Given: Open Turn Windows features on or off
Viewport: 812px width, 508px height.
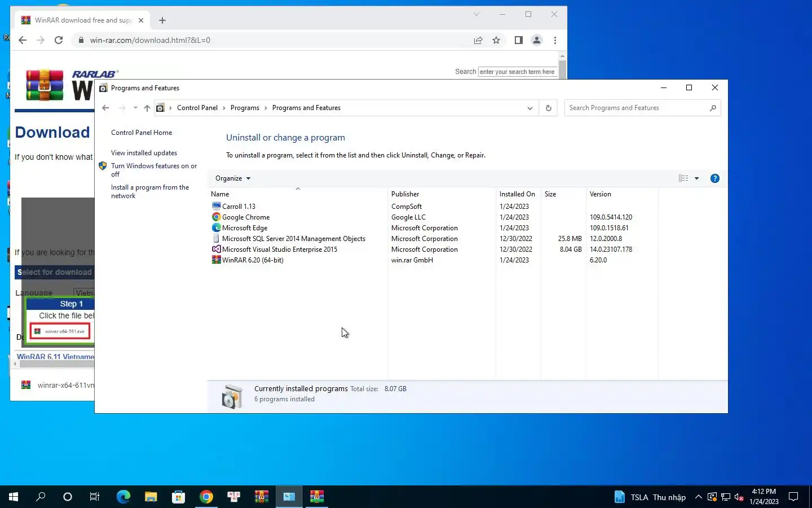Looking at the screenshot, I should click(x=154, y=170).
